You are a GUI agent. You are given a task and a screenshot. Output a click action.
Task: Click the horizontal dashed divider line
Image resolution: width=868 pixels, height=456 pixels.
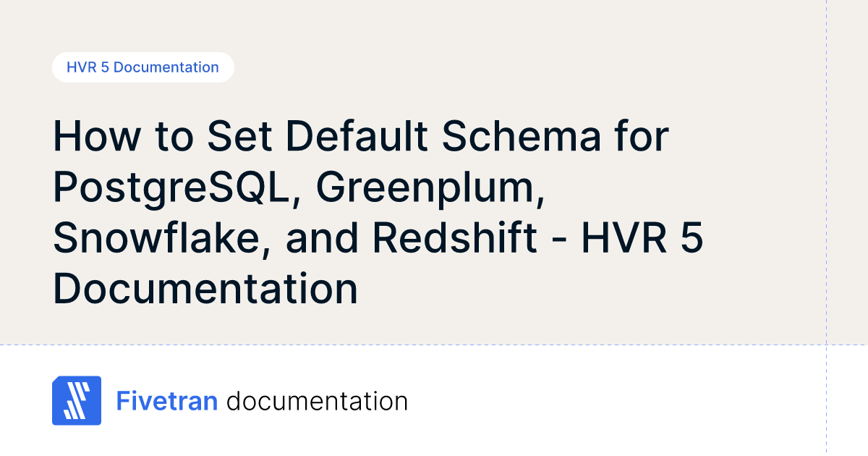tap(434, 345)
